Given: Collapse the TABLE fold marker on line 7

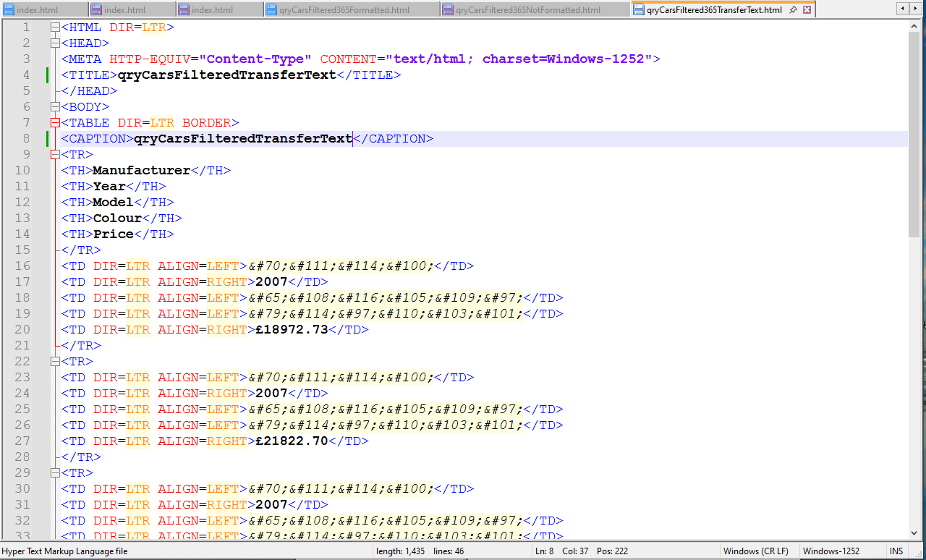Looking at the screenshot, I should point(55,123).
